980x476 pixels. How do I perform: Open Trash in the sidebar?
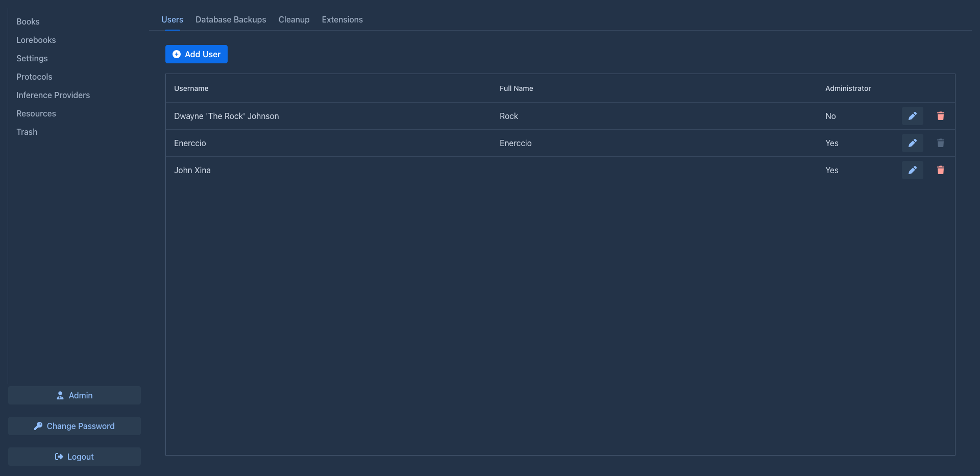27,132
